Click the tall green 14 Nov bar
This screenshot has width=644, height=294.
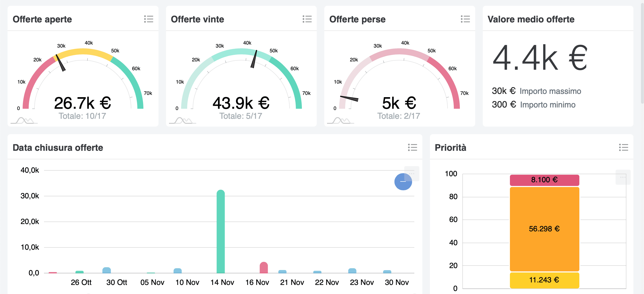(221, 232)
